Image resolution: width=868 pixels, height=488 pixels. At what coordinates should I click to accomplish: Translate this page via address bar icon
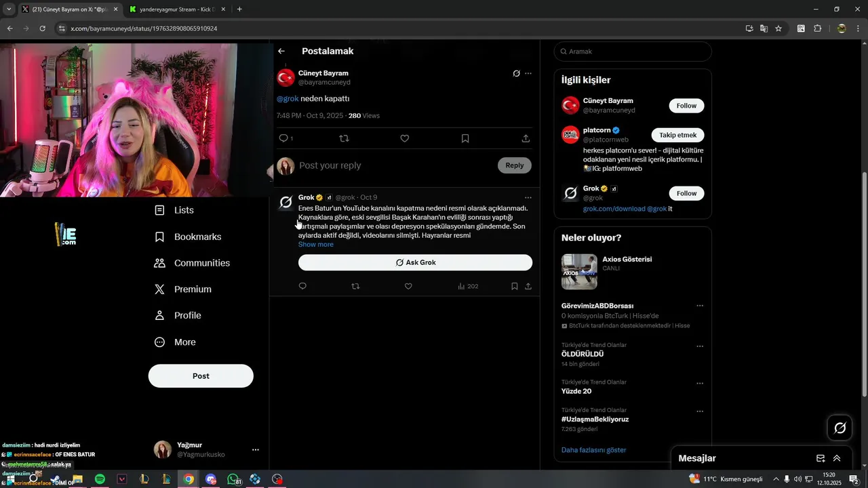coord(764,28)
